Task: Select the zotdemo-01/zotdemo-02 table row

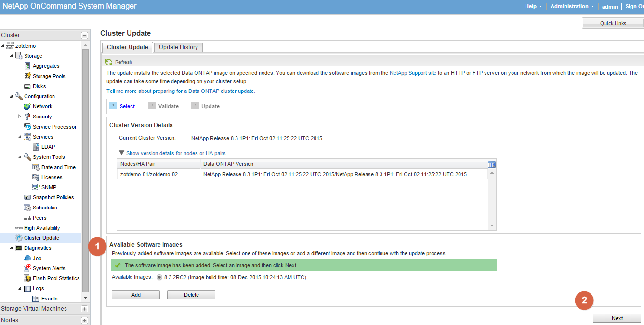Action: tap(302, 174)
